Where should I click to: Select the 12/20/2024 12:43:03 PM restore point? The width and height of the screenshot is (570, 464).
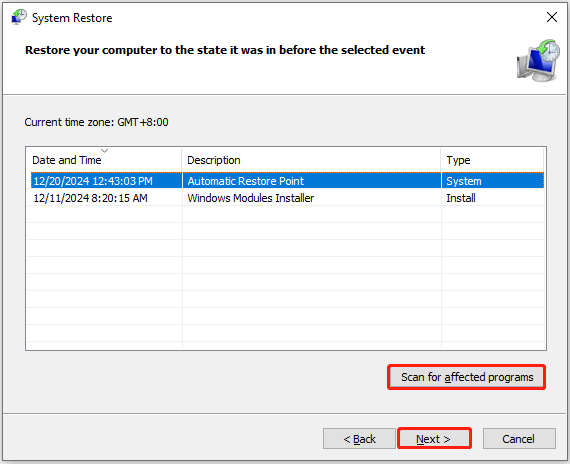coord(287,181)
